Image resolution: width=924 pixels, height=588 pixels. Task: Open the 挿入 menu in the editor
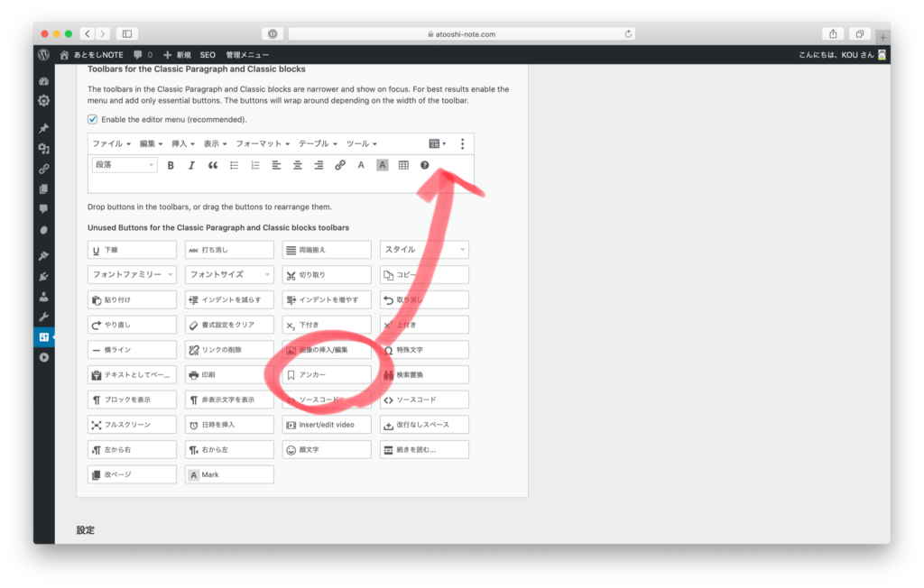[x=183, y=143]
